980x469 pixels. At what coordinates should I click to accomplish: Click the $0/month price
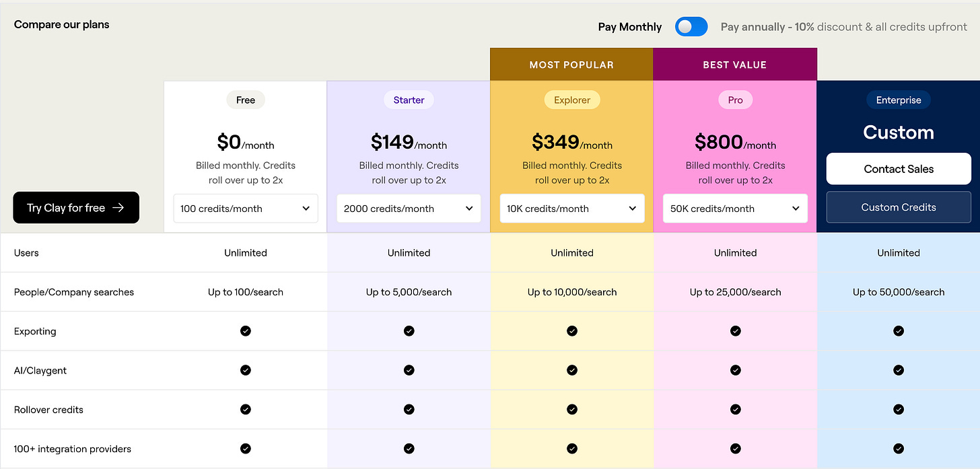point(246,143)
